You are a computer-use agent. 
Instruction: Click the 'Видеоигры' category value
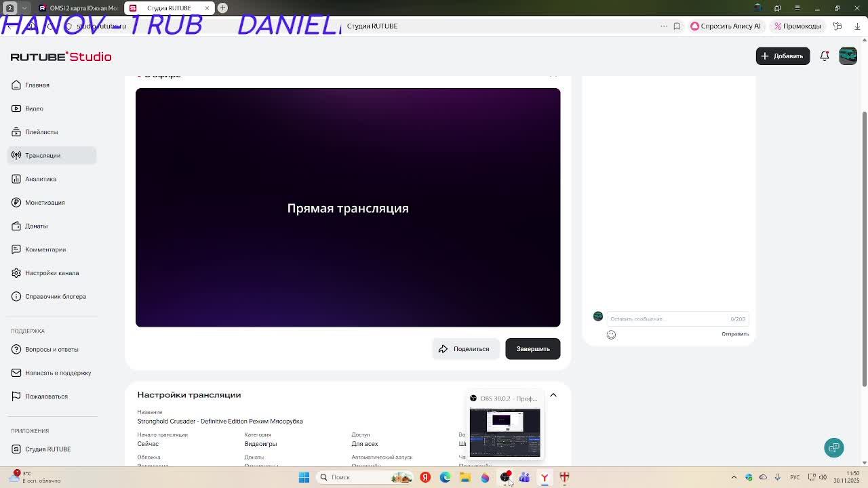(x=260, y=444)
